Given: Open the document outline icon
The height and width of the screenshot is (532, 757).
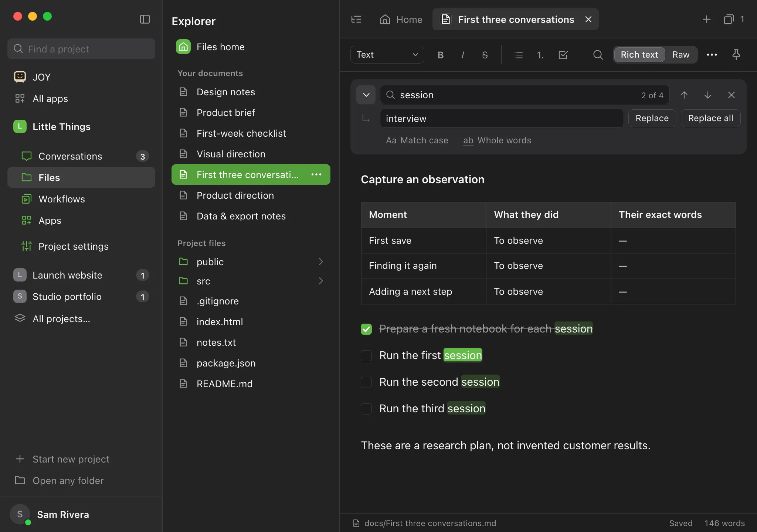Looking at the screenshot, I should 356,19.
